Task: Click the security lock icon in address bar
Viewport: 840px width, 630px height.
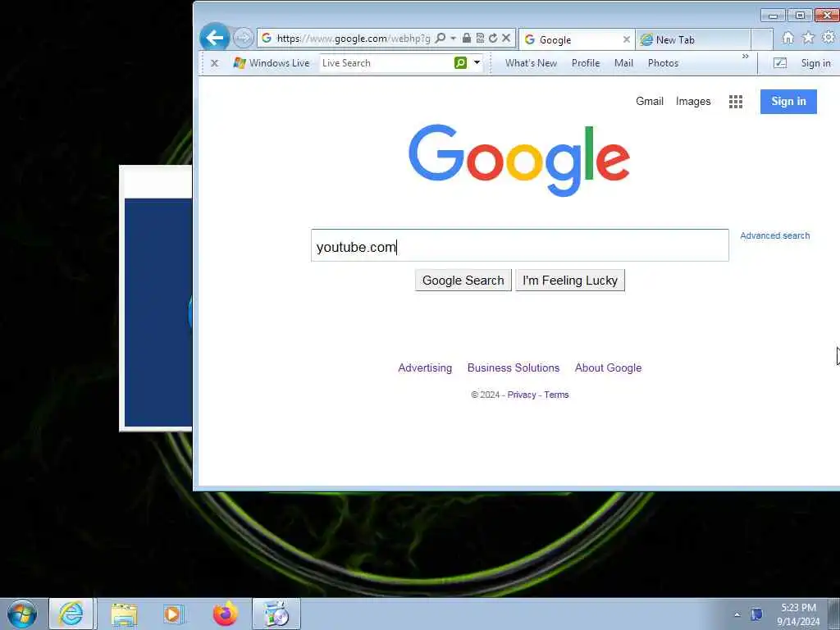Action: 467,38
